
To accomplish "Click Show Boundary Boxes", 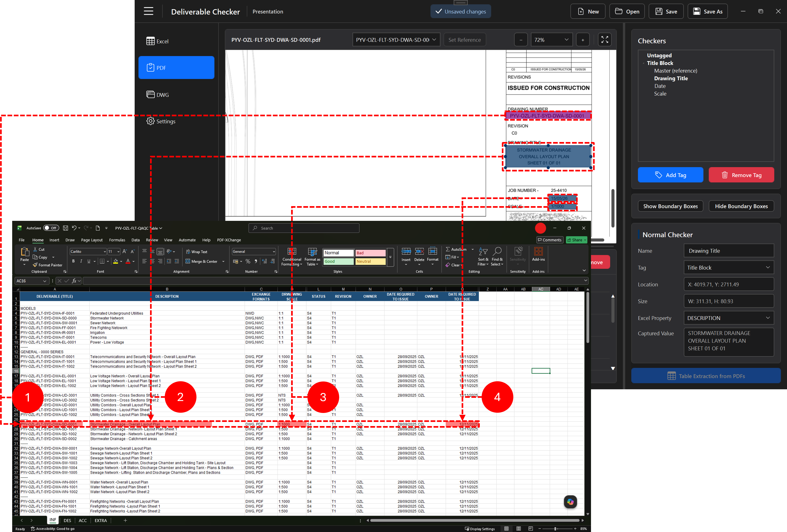I will (x=670, y=206).
